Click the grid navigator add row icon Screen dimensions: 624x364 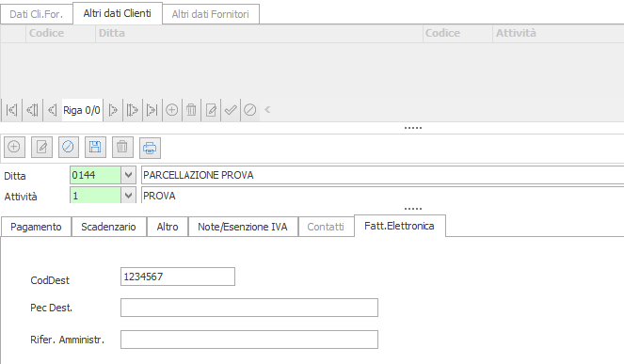point(172,110)
